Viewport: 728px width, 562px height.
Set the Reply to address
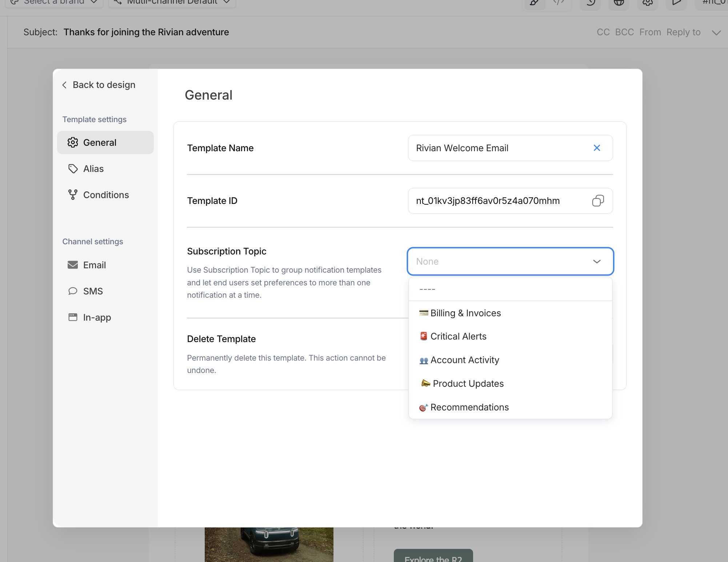coord(683,32)
